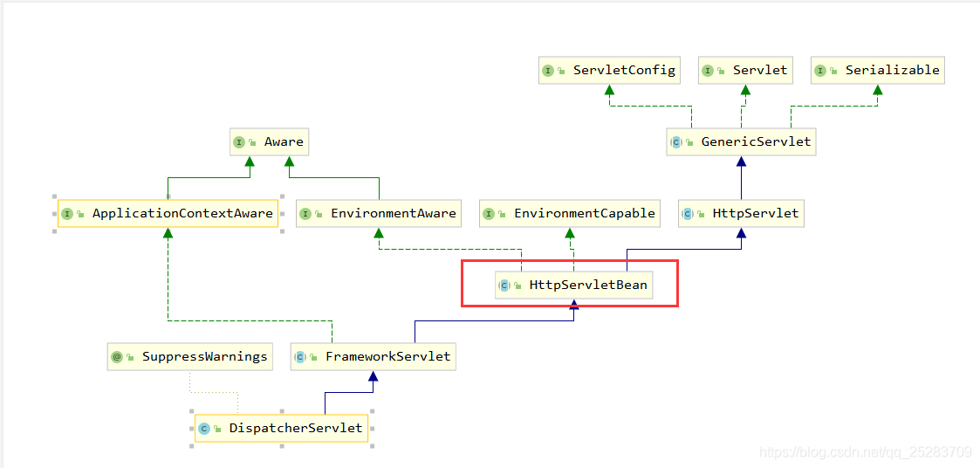Select the ApplicationContextAware node

(x=168, y=213)
